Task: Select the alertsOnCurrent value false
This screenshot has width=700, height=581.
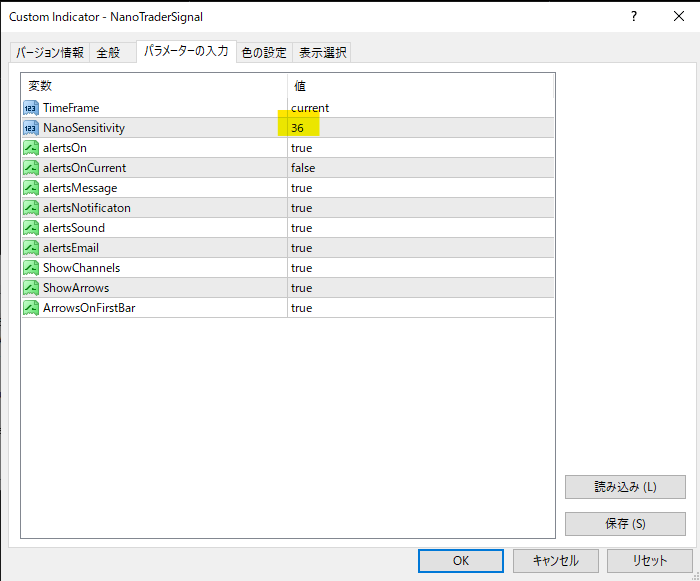Action: (303, 168)
